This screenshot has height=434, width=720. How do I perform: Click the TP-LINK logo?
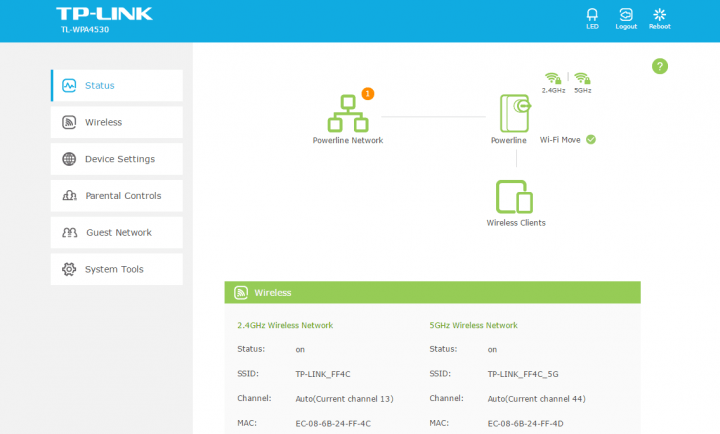coord(104,14)
